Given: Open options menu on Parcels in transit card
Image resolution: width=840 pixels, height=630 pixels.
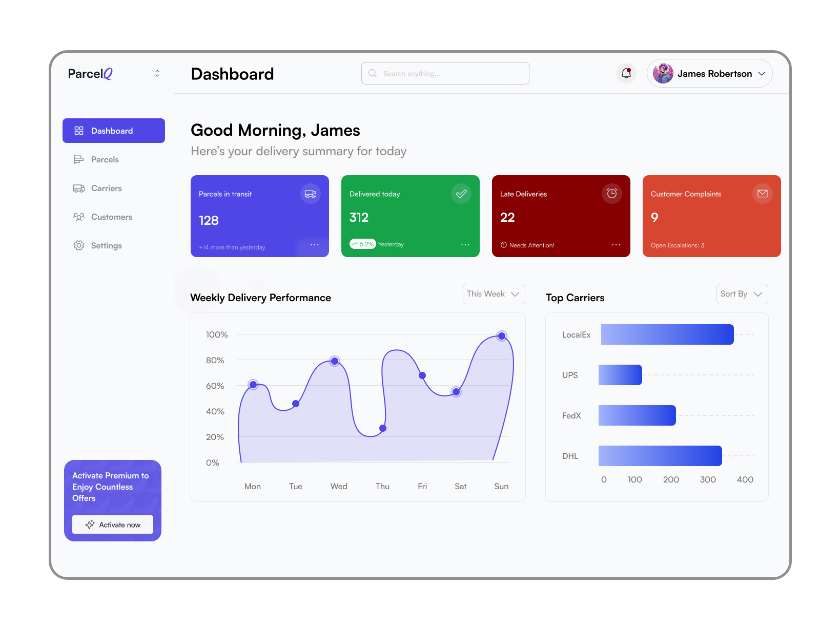Looking at the screenshot, I should click(314, 245).
